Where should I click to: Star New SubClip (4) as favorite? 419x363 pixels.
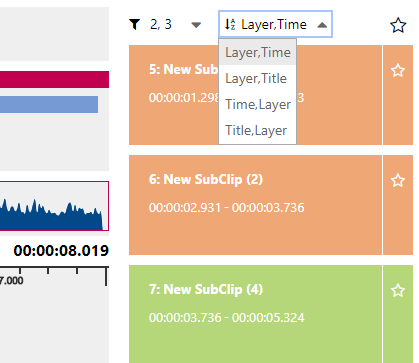398,291
